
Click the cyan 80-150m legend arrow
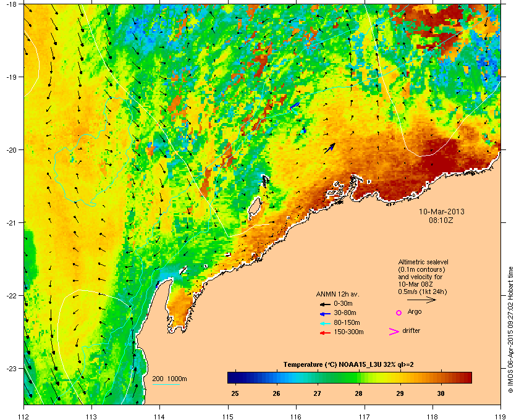tap(325, 323)
